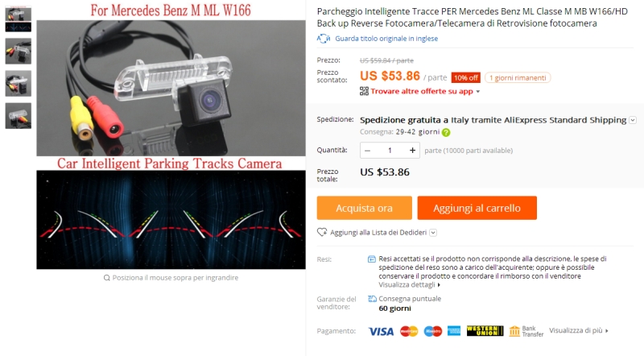The image size is (644, 356).
Task: Click the quantity input field
Action: [390, 151]
